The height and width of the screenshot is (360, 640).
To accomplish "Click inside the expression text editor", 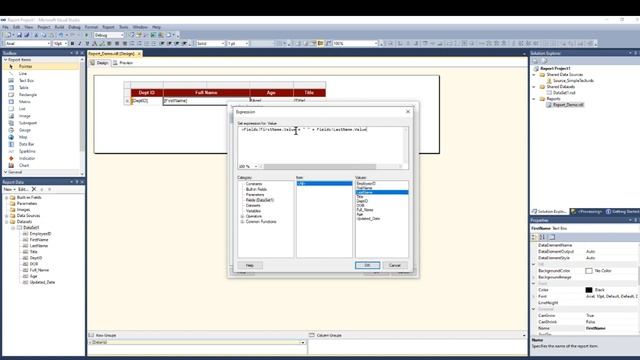I will [321, 145].
